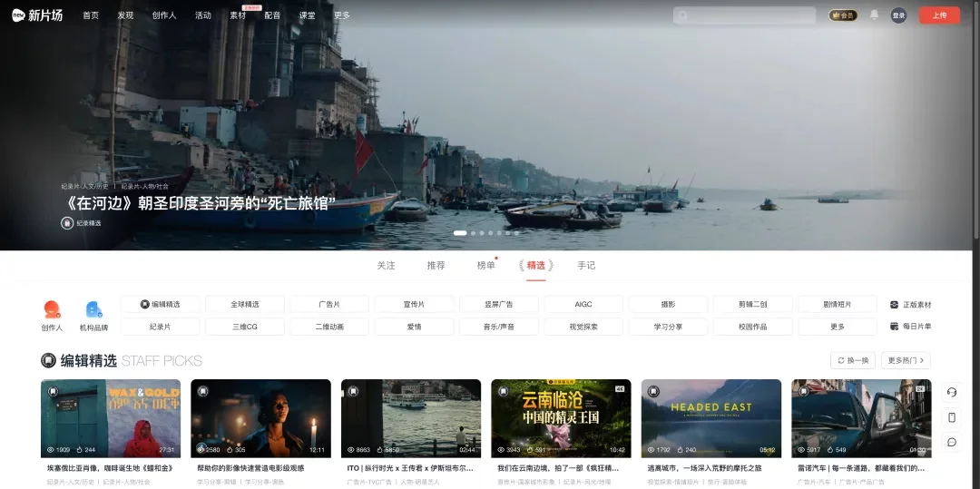
Task: Open the 更多 top navigation menu
Action: 342,15
